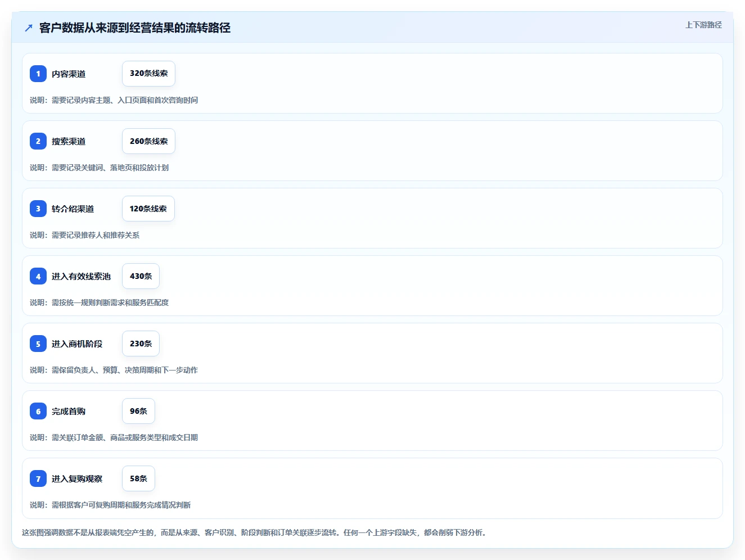Click the 58条 value chip
This screenshot has height=560, width=745.
coord(138,478)
